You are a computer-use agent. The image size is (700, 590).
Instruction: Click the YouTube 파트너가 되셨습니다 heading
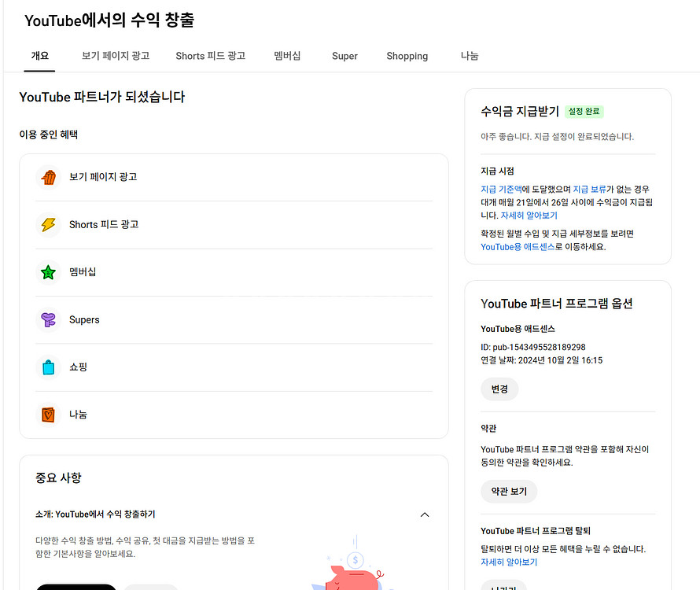click(102, 97)
